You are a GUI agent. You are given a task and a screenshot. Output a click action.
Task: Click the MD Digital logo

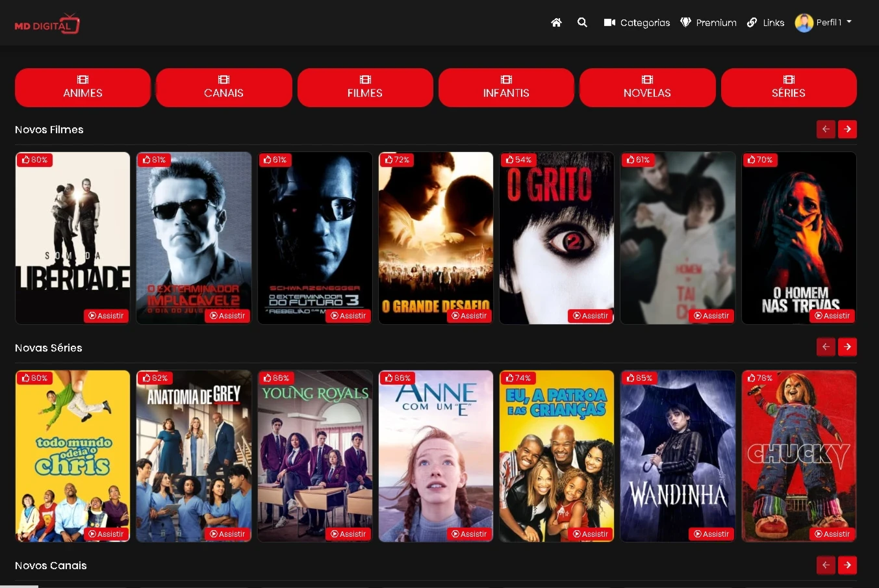pyautogui.click(x=47, y=24)
